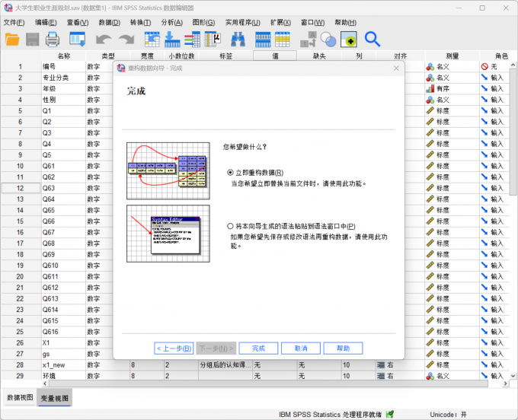The image size is (518, 420).
Task: Click the variable name cell Q616
Action: point(63,332)
